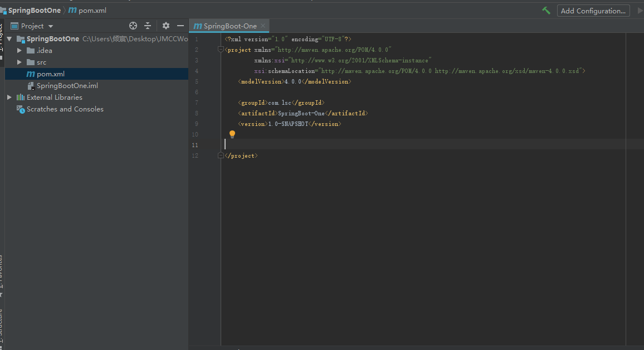Hide the Project tool window

point(180,26)
